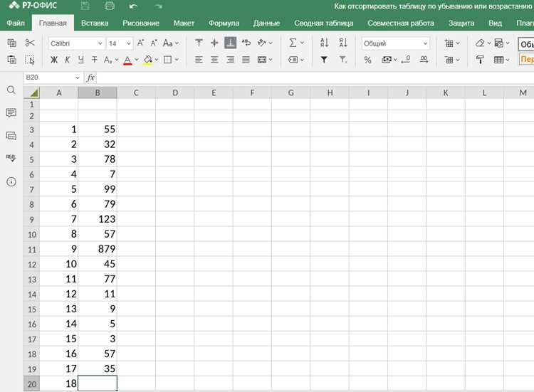The width and height of the screenshot is (534, 392).
Task: Switch to the Данные tab
Action: pyautogui.click(x=267, y=23)
